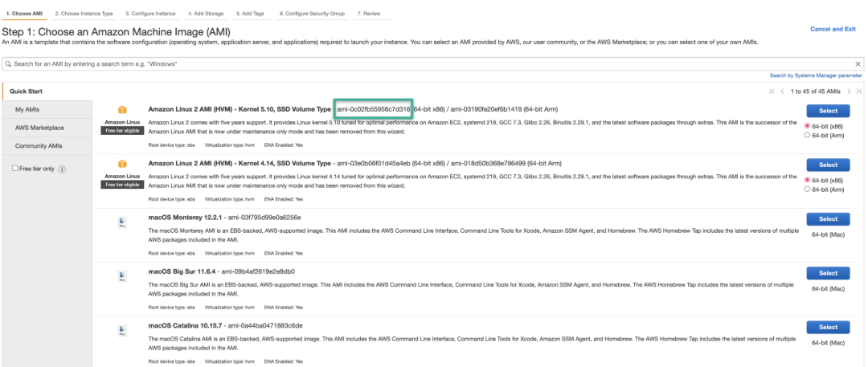
Task: Click '1 to 45 of 45 AMIs' text
Action: 816,92
